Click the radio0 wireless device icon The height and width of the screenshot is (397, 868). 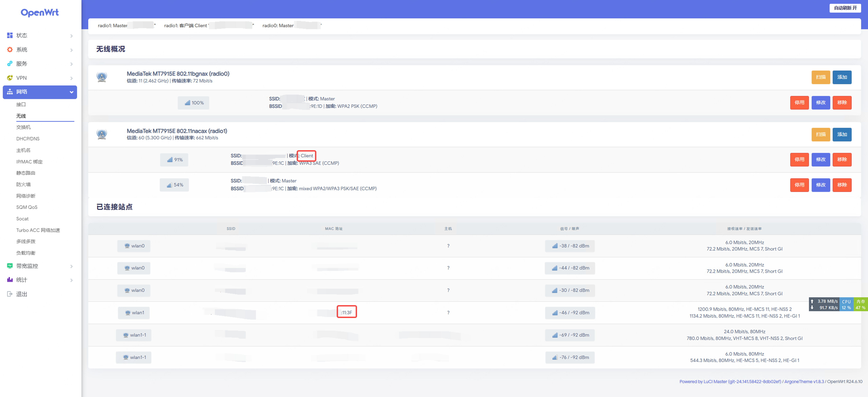coord(102,77)
